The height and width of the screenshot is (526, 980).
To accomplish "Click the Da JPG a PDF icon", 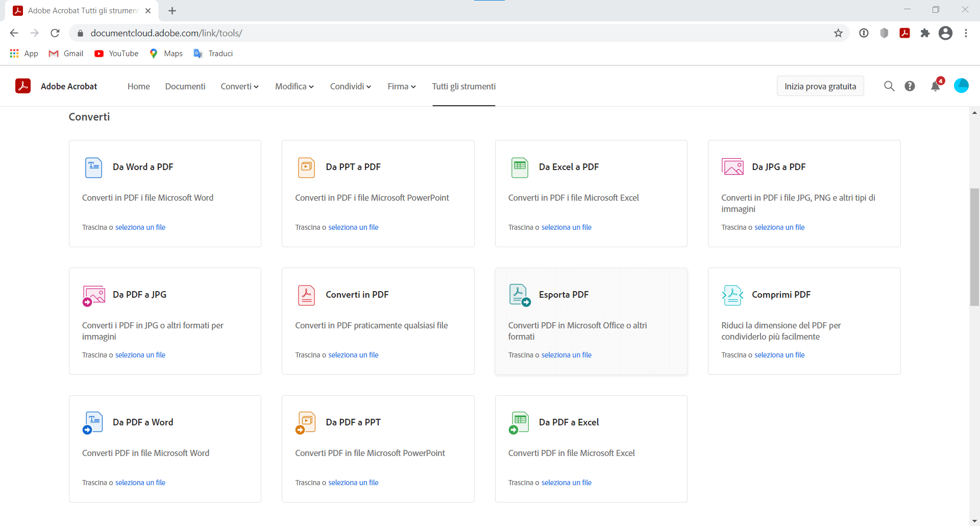I will click(x=732, y=167).
